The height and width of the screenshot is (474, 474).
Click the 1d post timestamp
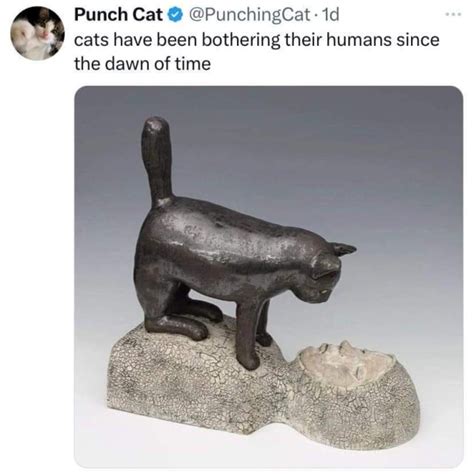[x=328, y=15]
